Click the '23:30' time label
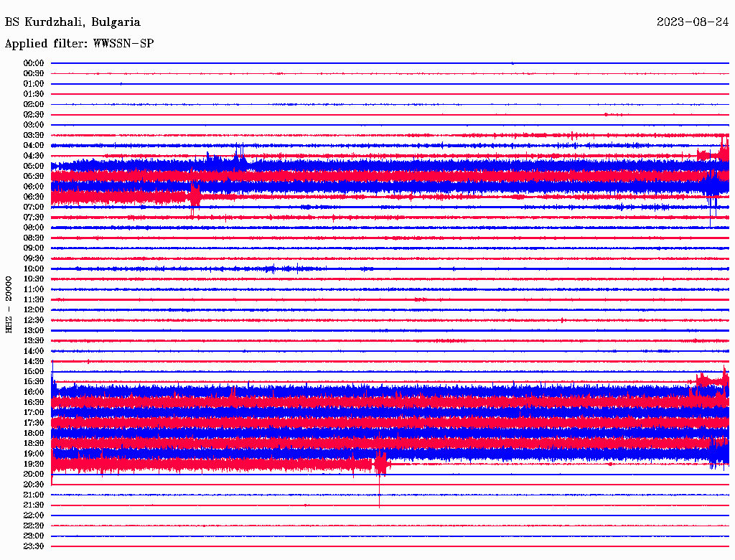 coord(34,546)
